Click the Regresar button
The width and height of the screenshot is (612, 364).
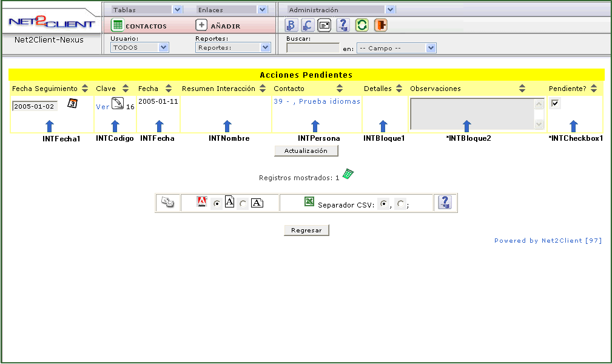pyautogui.click(x=306, y=231)
